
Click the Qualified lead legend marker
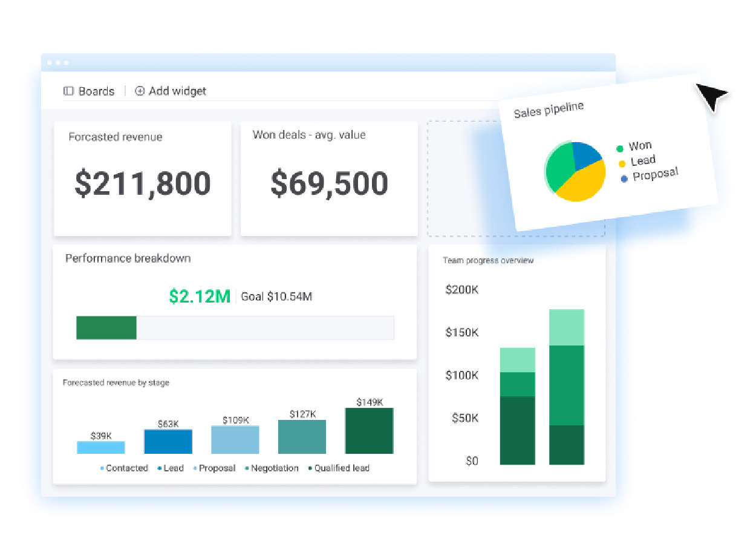pos(309,468)
